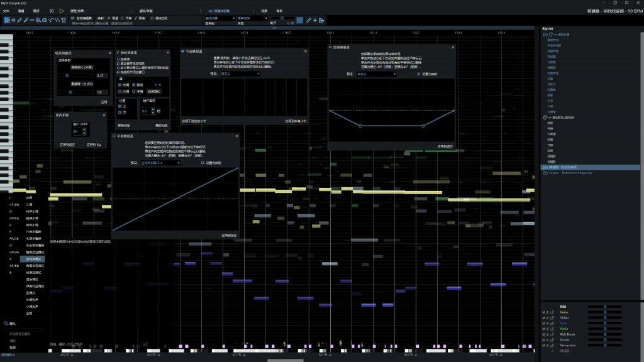The image size is (644, 362).
Task: Click 应用到所有小节 apply to all bars
Action: (296, 121)
